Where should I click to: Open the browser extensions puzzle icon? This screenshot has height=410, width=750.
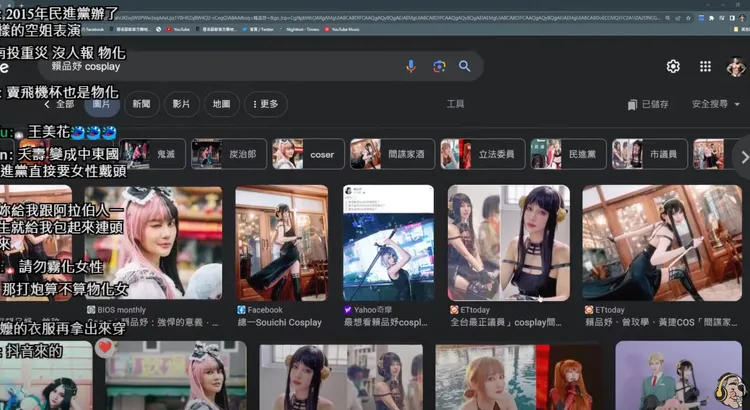(711, 18)
